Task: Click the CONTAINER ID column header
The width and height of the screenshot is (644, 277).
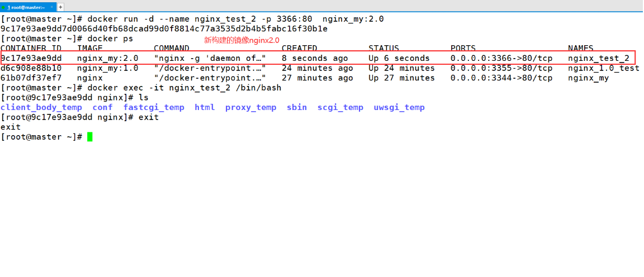Action: coord(31,49)
